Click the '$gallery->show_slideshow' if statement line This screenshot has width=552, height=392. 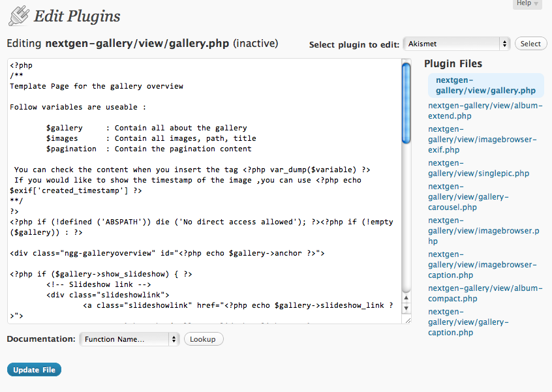point(101,274)
